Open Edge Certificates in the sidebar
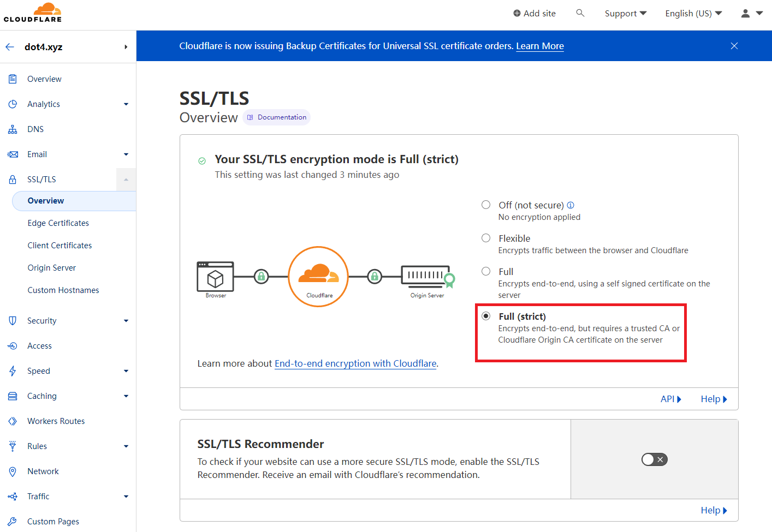772x532 pixels. coord(58,223)
